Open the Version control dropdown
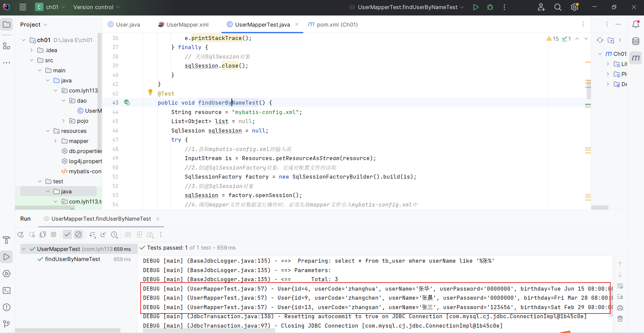The image size is (644, 333). click(x=96, y=7)
